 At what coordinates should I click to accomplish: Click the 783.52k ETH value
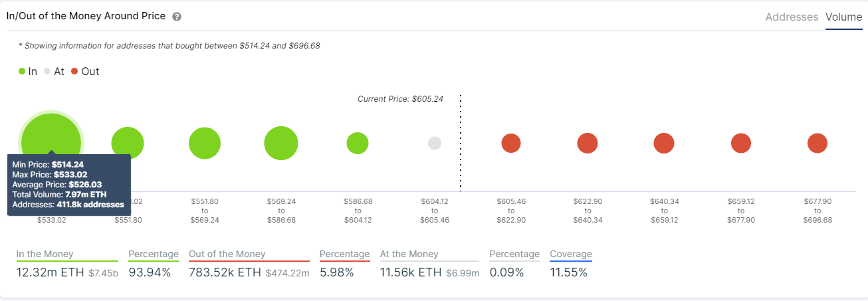click(x=225, y=272)
